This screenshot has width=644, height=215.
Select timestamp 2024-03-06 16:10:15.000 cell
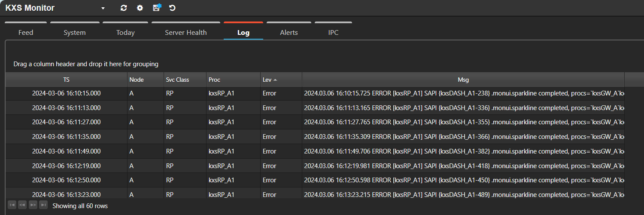(66, 93)
